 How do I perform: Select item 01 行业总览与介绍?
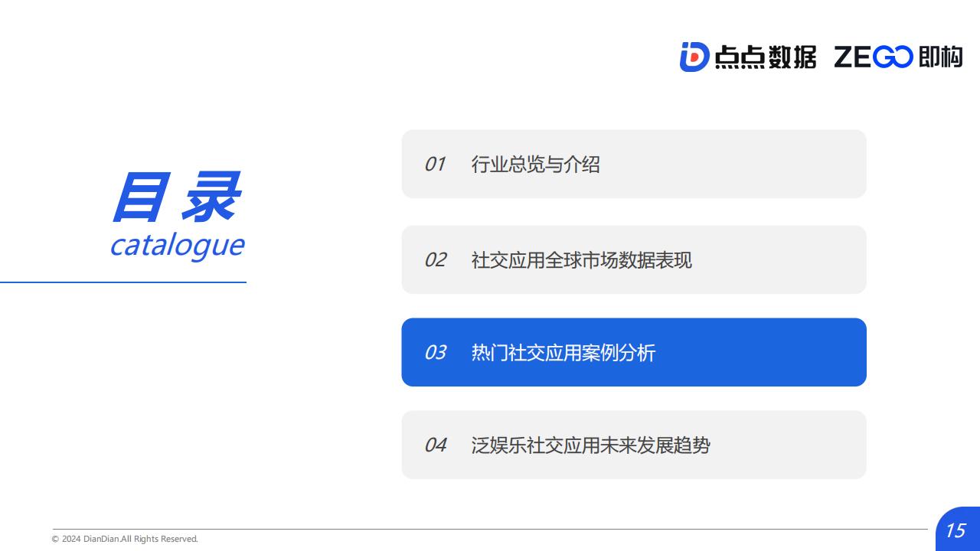click(x=634, y=164)
